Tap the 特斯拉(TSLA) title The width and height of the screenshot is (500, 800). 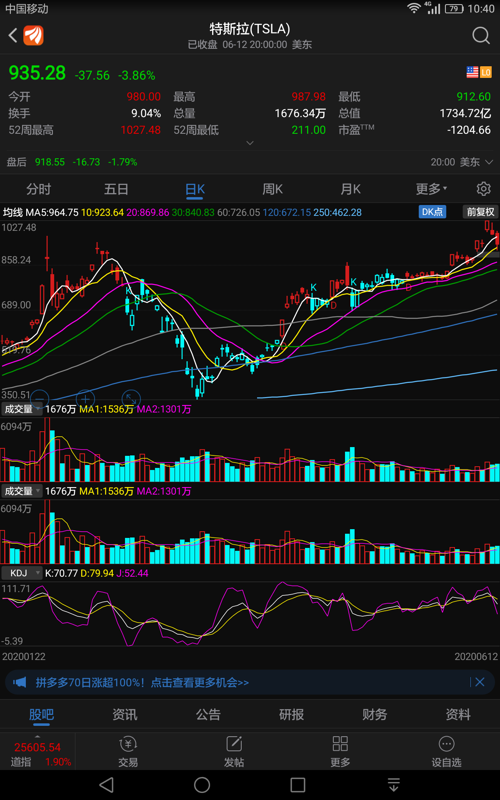(249, 29)
